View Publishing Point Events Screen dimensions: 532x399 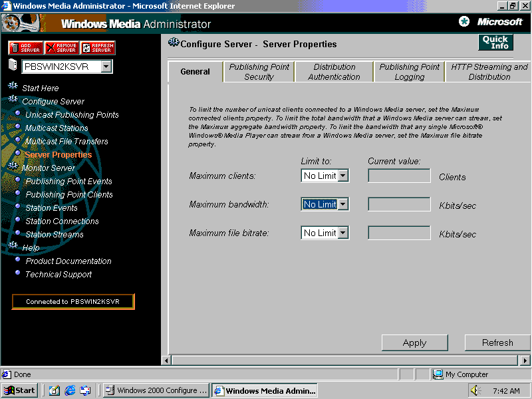69,181
